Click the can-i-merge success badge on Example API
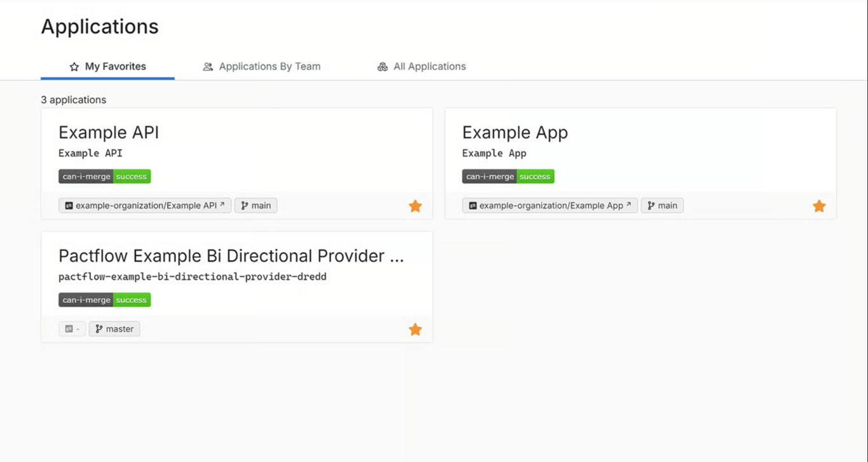868x462 pixels. pos(104,176)
